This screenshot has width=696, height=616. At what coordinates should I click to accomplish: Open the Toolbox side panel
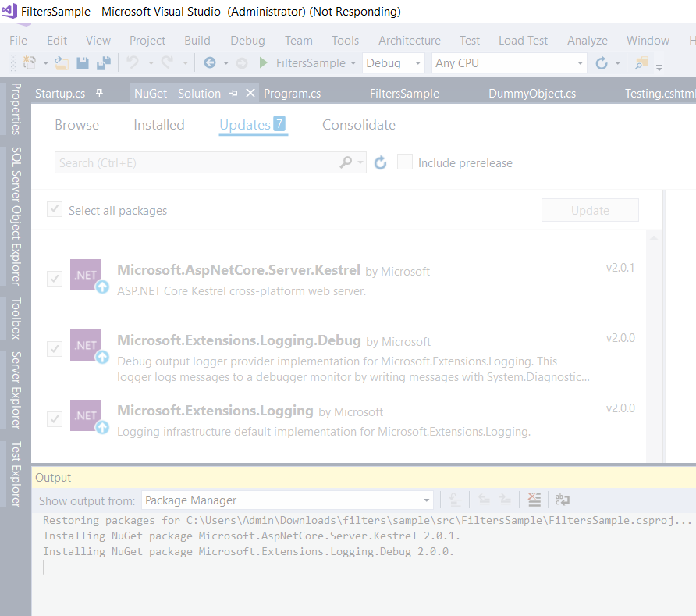click(16, 319)
